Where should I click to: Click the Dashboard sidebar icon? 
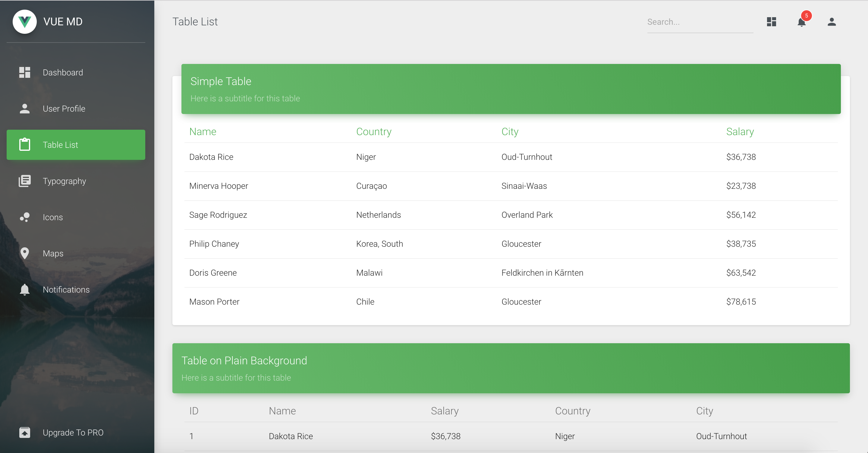tap(25, 72)
